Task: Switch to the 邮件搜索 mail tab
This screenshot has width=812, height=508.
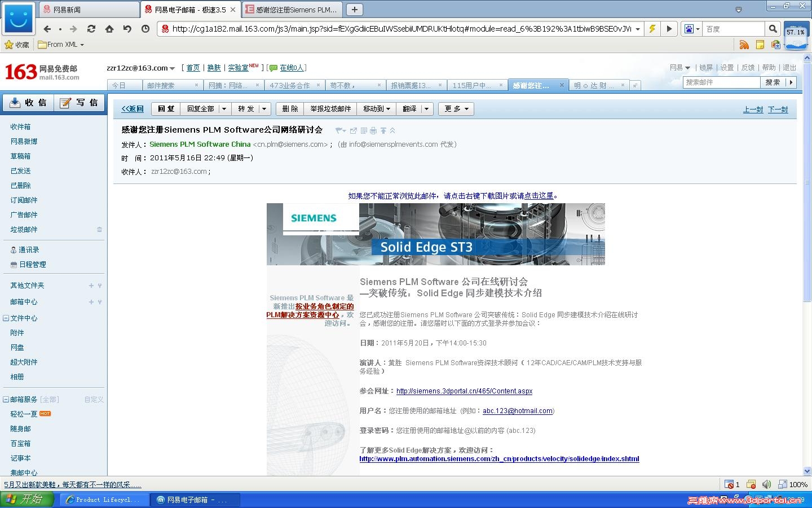Action: (x=171, y=85)
